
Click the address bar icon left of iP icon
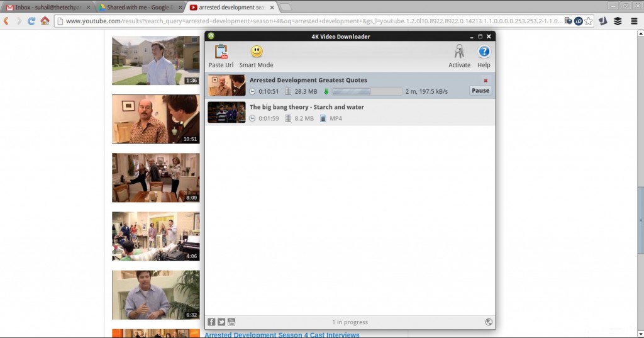tap(569, 21)
